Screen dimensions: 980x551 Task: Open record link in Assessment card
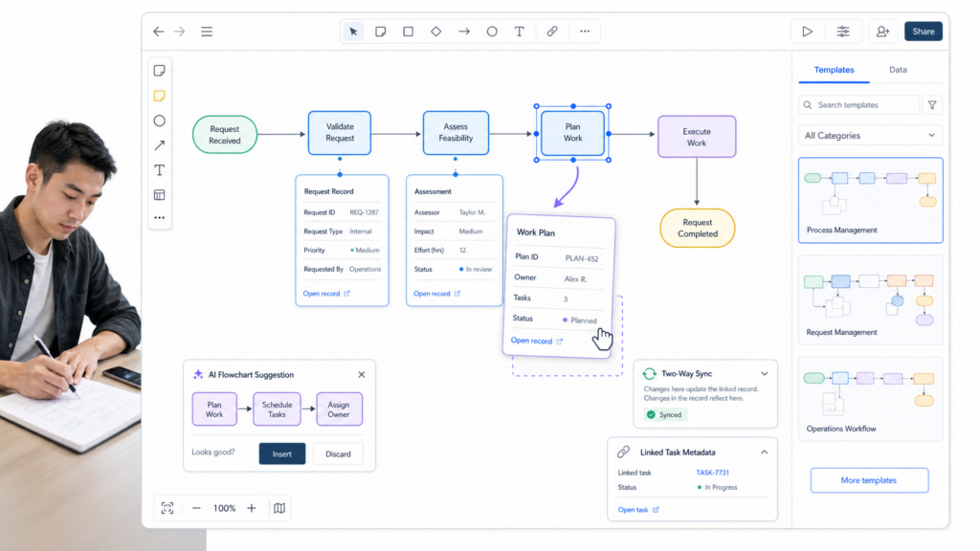click(x=436, y=294)
